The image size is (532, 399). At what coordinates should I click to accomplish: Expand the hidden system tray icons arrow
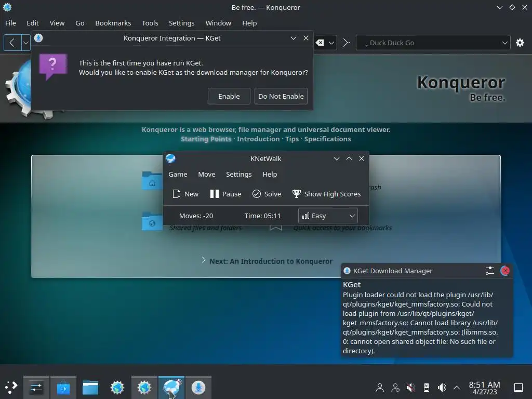tap(457, 388)
